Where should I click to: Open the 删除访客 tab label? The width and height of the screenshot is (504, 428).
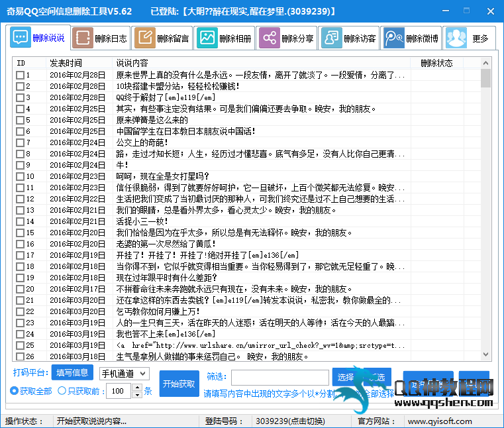coord(360,39)
